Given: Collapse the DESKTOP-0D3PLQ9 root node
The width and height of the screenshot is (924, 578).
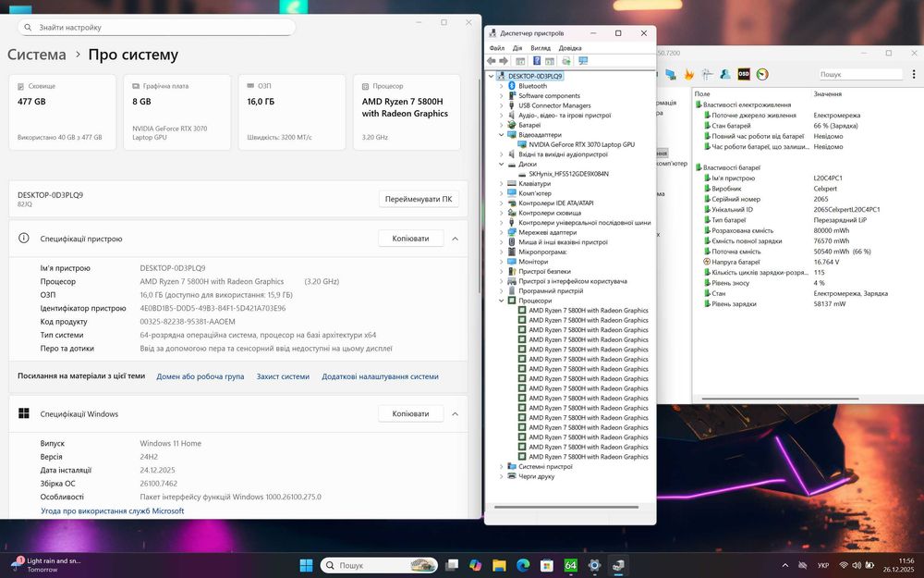Looking at the screenshot, I should [x=491, y=76].
